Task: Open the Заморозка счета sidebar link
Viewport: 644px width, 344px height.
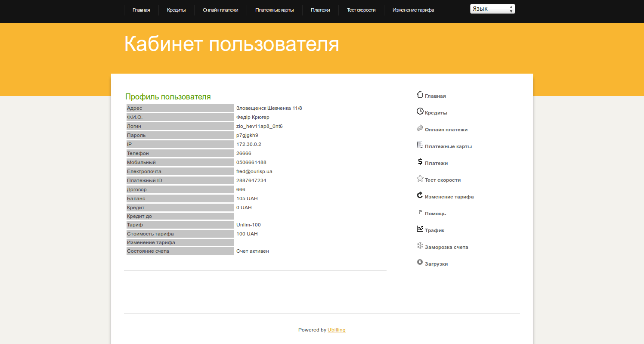Action: click(446, 248)
